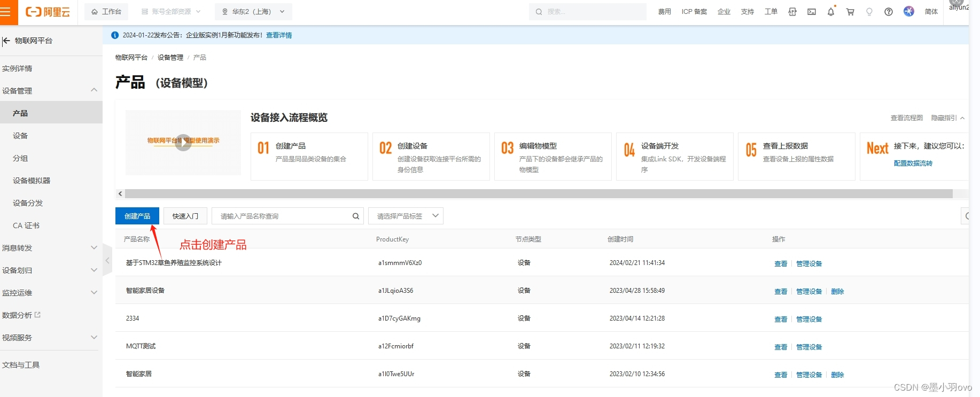Play the 物模型使用演示 video
This screenshot has width=980, height=397.
pyautogui.click(x=183, y=142)
